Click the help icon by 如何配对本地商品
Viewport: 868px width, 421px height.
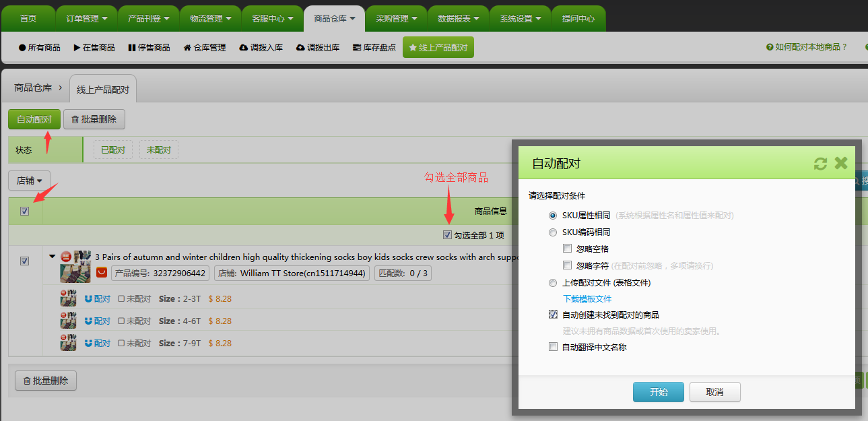tap(769, 47)
